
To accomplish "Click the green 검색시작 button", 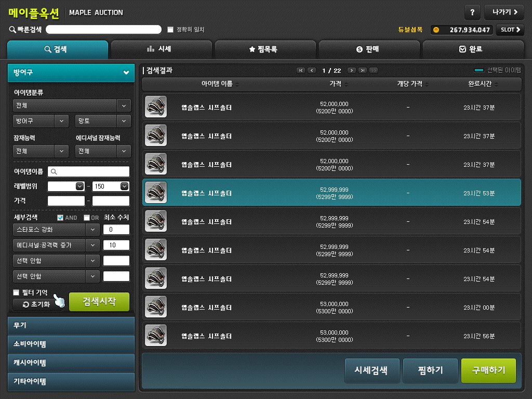I will (99, 302).
